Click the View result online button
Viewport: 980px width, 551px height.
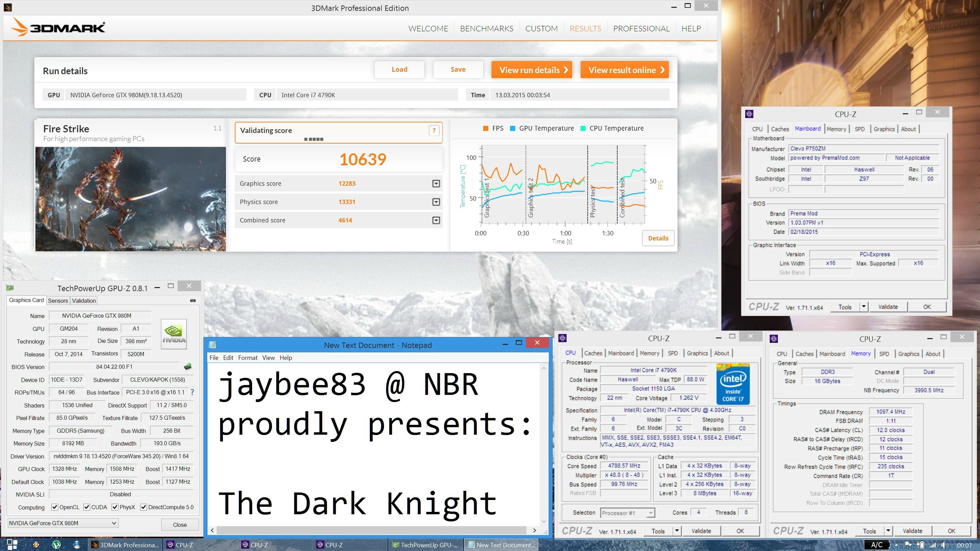(x=624, y=70)
